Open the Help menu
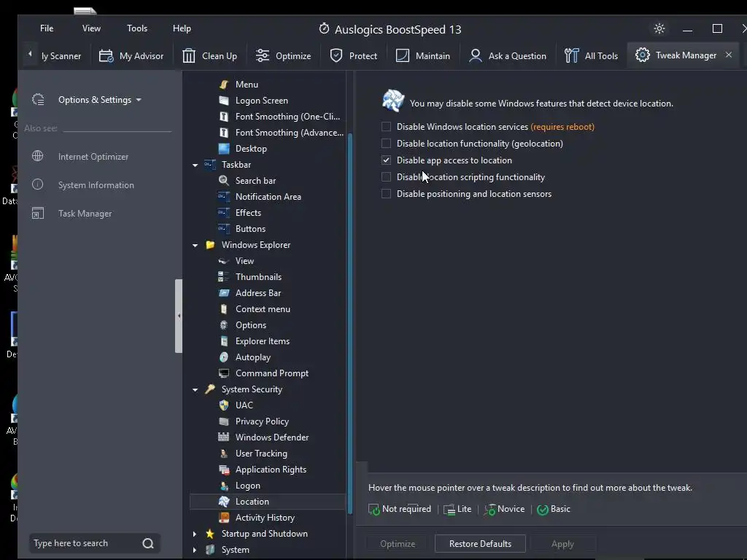Viewport: 747px width, 560px height. 182,28
